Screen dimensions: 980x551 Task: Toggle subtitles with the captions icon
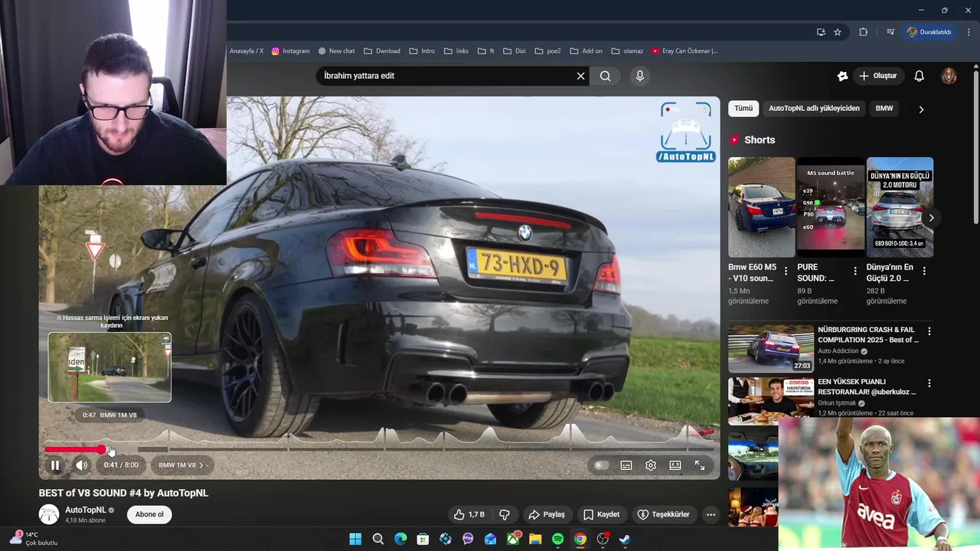click(626, 465)
